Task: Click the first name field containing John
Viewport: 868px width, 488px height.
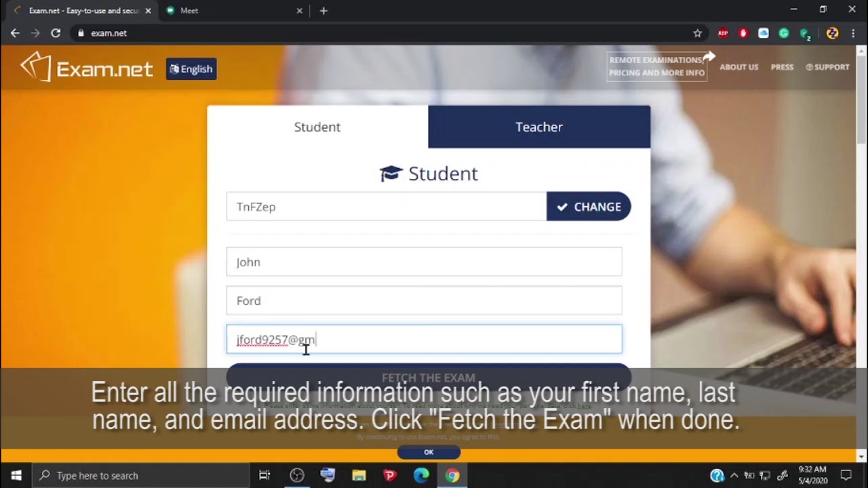Action: click(424, 262)
